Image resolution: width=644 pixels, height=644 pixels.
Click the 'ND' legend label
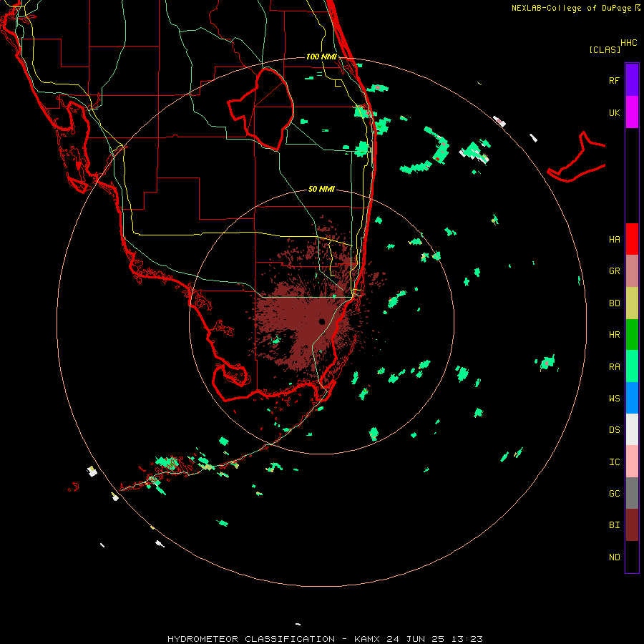click(x=614, y=557)
